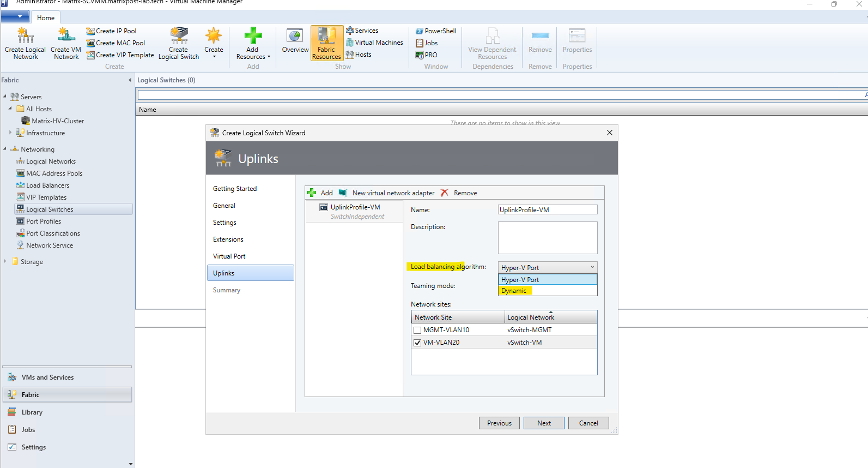Collapse the Fabric navigation pane

130,80
